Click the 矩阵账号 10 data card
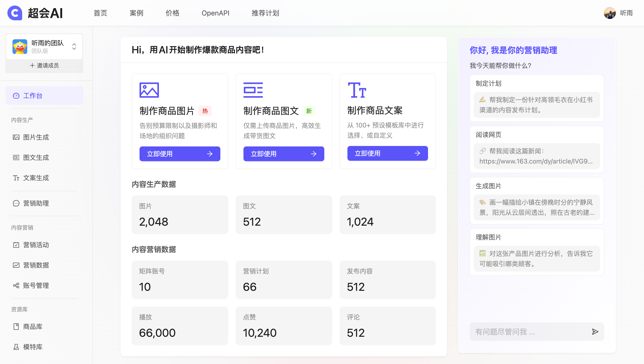Viewport: 644px width, 364px height. (x=180, y=280)
